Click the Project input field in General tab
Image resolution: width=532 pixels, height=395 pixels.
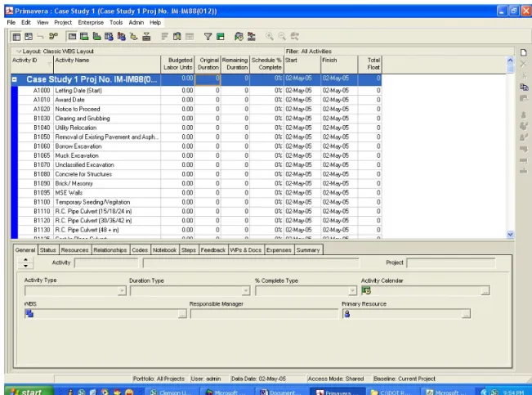451,263
